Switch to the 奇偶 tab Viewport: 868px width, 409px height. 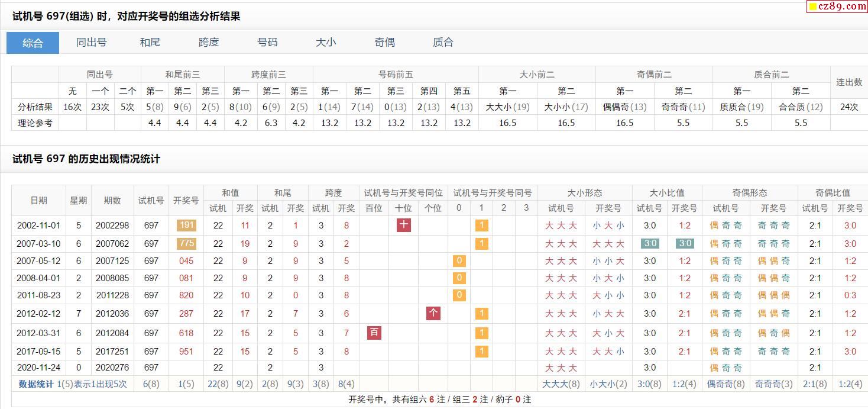click(x=384, y=43)
